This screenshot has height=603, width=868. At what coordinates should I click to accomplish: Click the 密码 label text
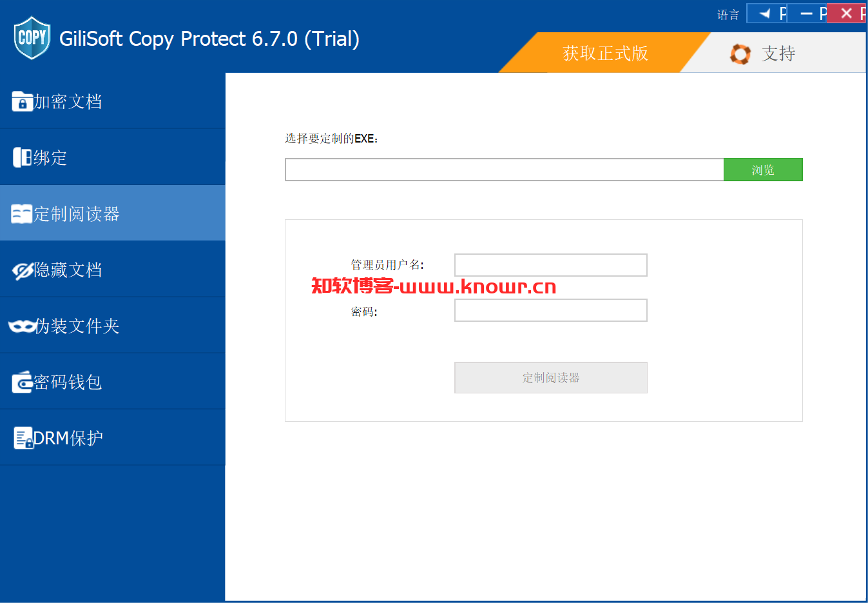coord(364,312)
